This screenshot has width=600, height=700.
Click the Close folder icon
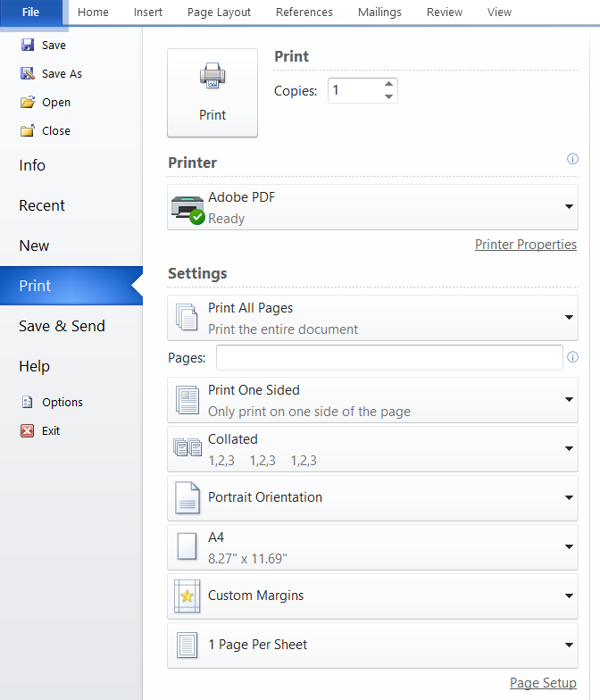point(27,130)
